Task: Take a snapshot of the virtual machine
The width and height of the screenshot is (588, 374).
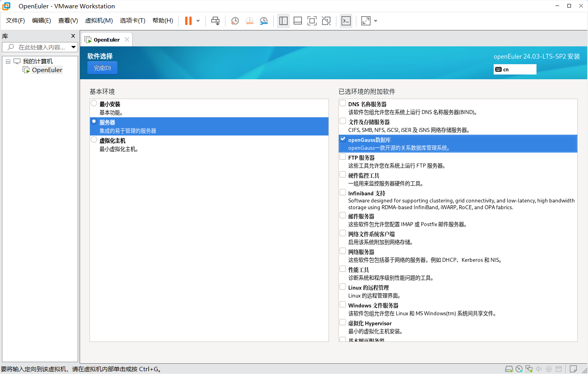Action: point(235,21)
